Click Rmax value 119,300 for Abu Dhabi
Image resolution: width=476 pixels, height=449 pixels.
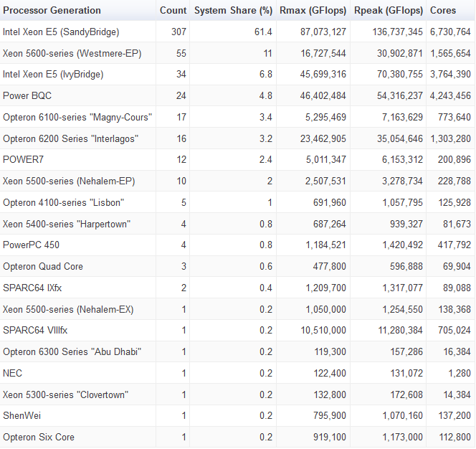tap(329, 351)
